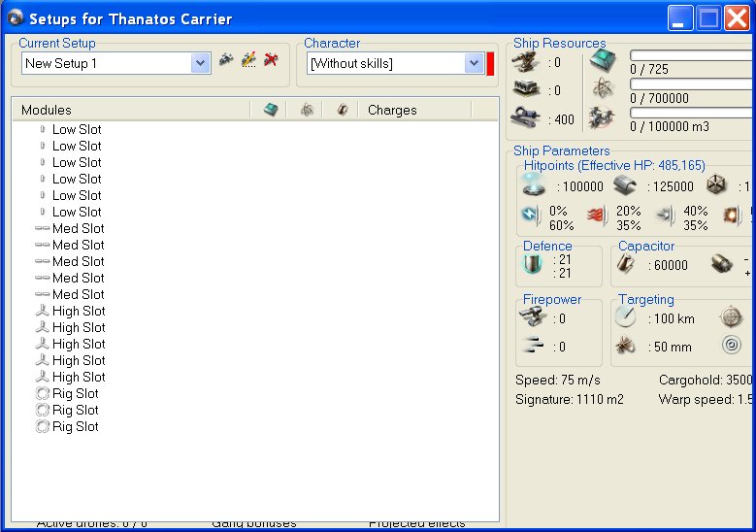The height and width of the screenshot is (532, 756).
Task: Click the CPU column header icon in the modules list
Action: coord(271,110)
